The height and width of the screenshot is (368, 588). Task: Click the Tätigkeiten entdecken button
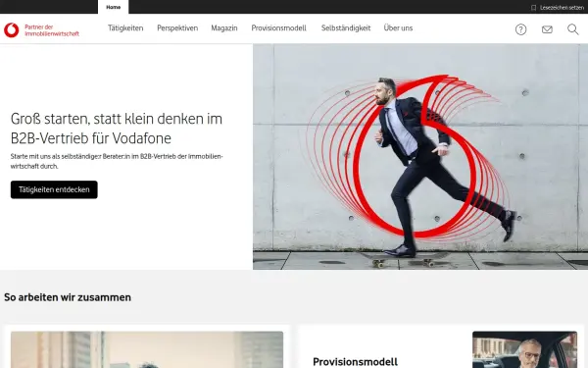[54, 189]
